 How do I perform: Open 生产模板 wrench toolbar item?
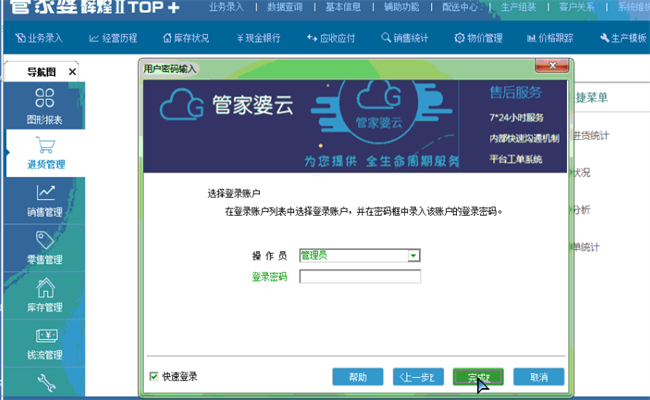click(x=623, y=38)
